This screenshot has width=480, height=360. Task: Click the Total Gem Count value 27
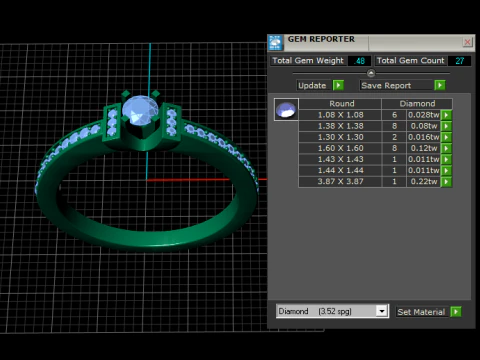click(459, 61)
